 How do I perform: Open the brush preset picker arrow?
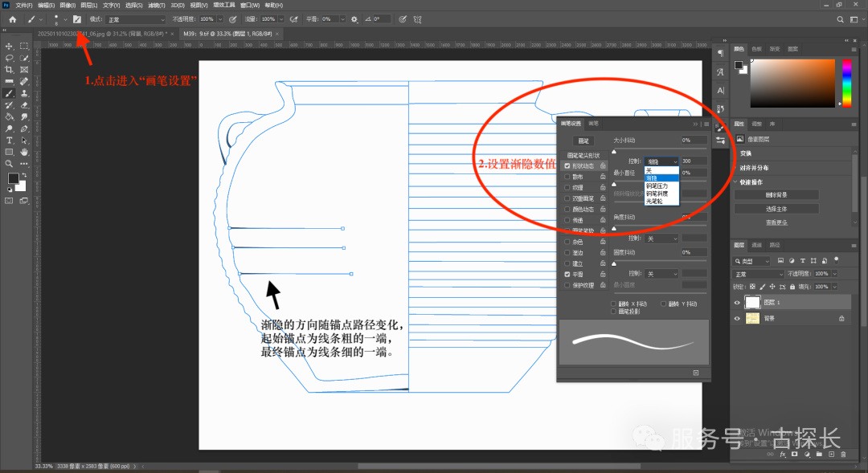coord(65,19)
